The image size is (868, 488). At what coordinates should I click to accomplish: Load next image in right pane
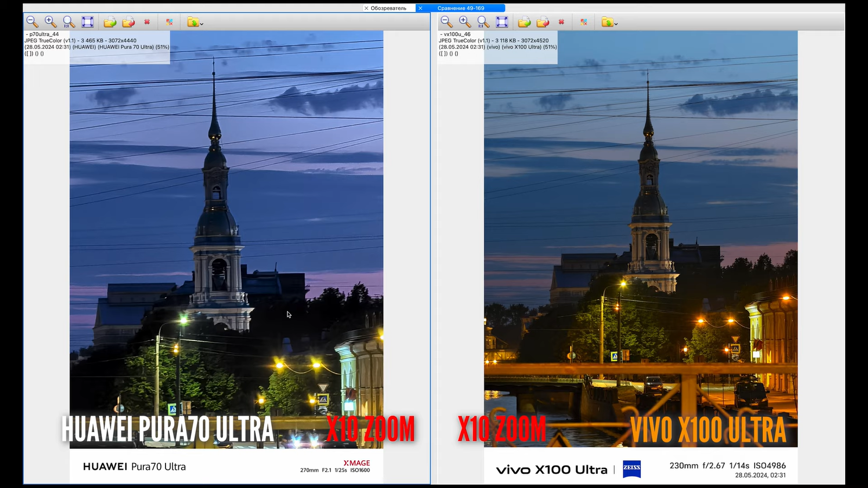525,22
